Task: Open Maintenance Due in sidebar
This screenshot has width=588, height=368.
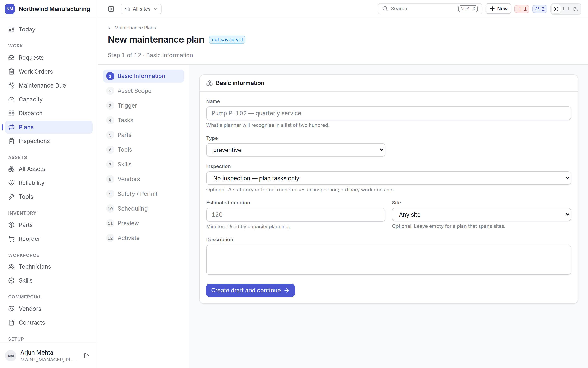Action: pyautogui.click(x=49, y=85)
